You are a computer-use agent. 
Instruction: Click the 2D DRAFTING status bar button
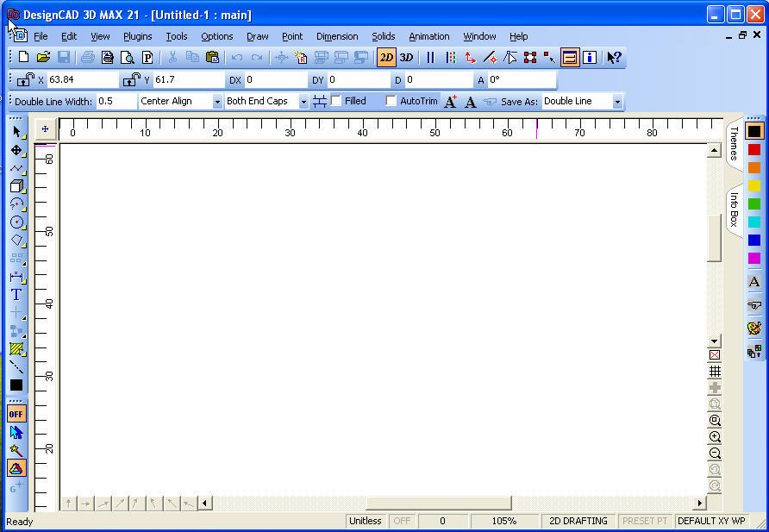pyautogui.click(x=578, y=521)
